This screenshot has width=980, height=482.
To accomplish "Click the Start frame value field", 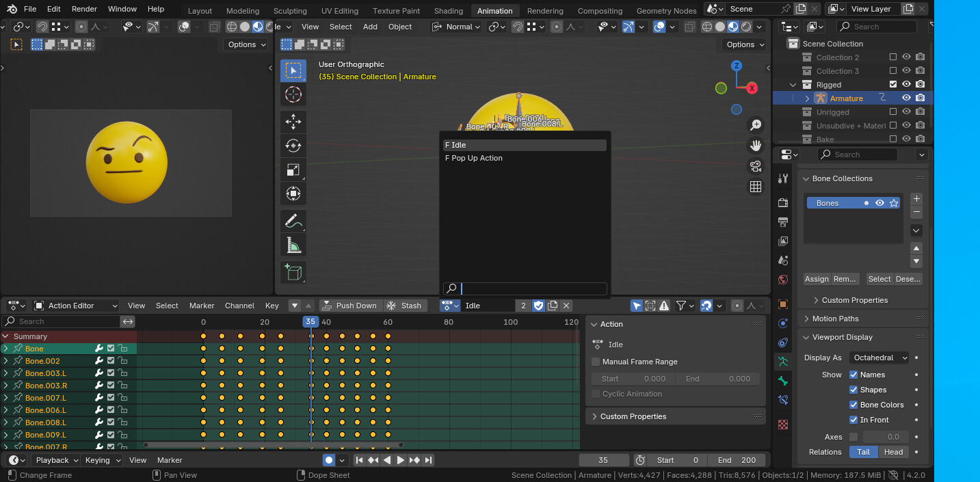I will pos(676,460).
